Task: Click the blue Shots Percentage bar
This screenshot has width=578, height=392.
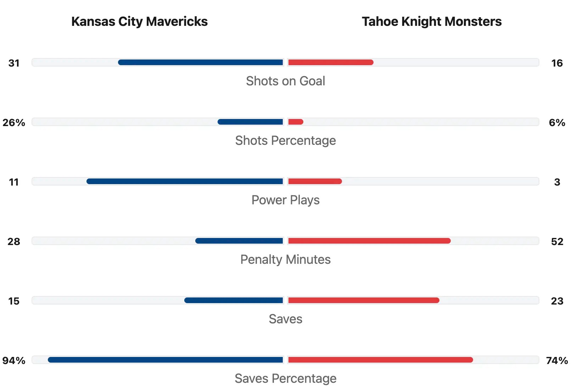Action: (x=250, y=122)
